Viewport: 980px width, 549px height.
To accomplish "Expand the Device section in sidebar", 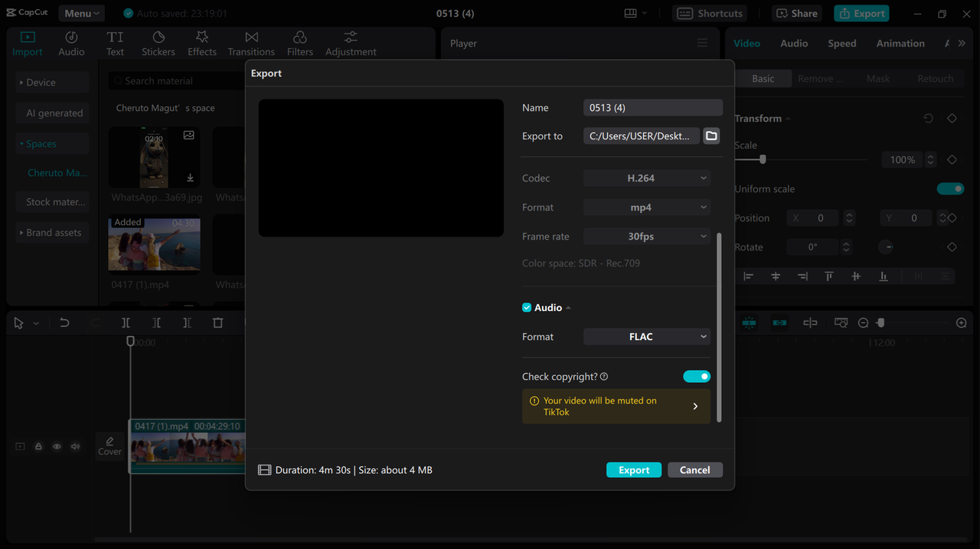I will pyautogui.click(x=52, y=83).
